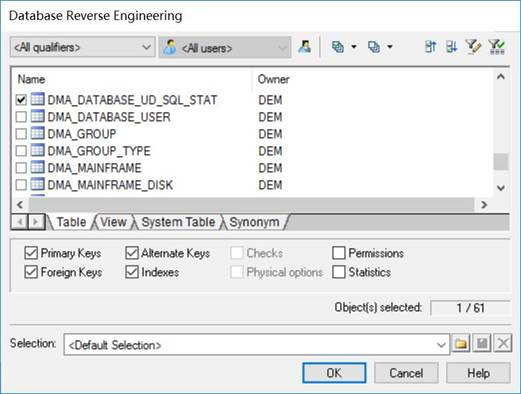Click the folder icon next to Selection
The height and width of the screenshot is (394, 521).
click(x=461, y=343)
